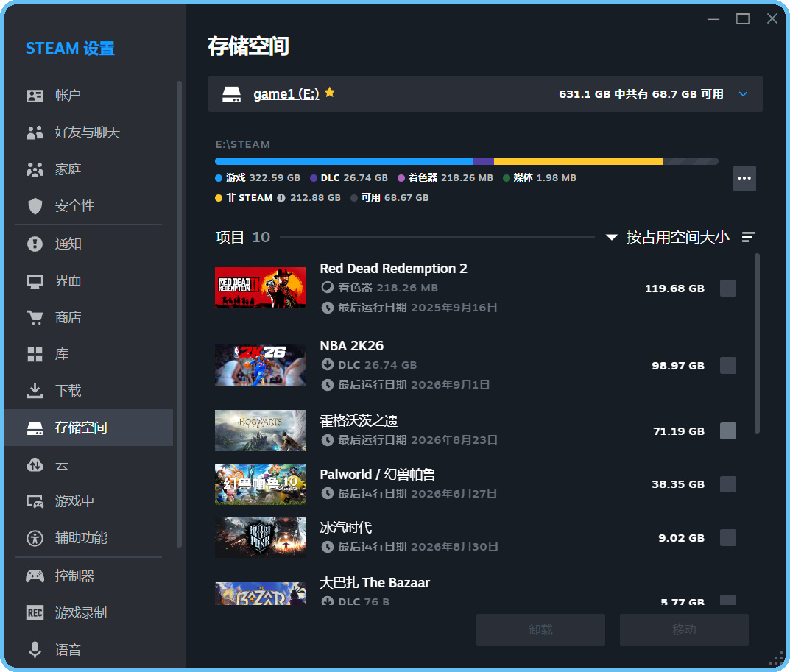Image resolution: width=790 pixels, height=672 pixels.
Task: Open the 帐户 settings page
Action: pos(88,96)
